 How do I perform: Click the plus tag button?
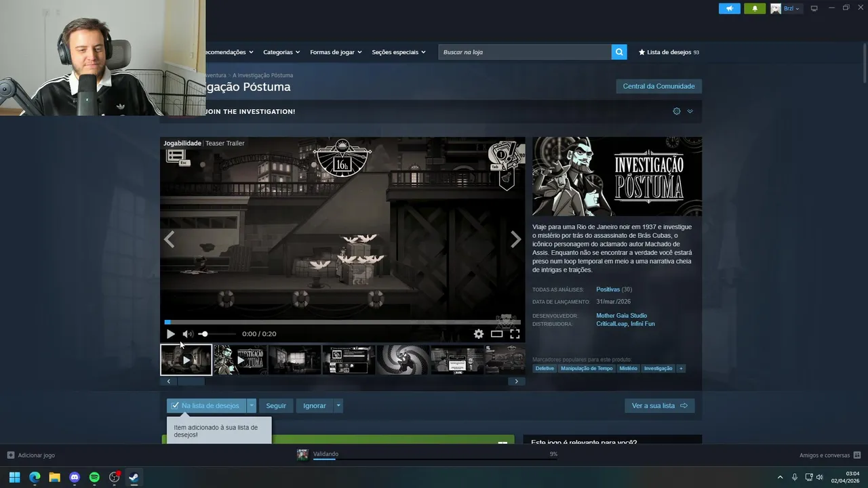tap(681, 368)
